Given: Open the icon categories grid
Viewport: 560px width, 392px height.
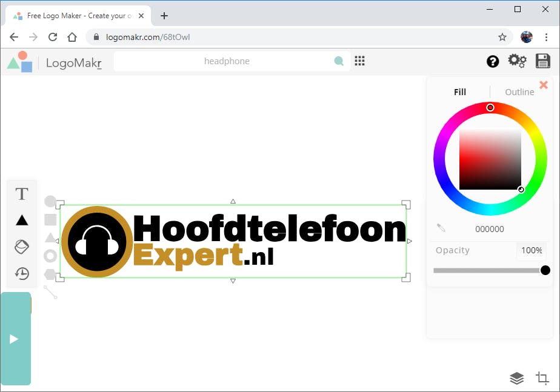Looking at the screenshot, I should [359, 61].
